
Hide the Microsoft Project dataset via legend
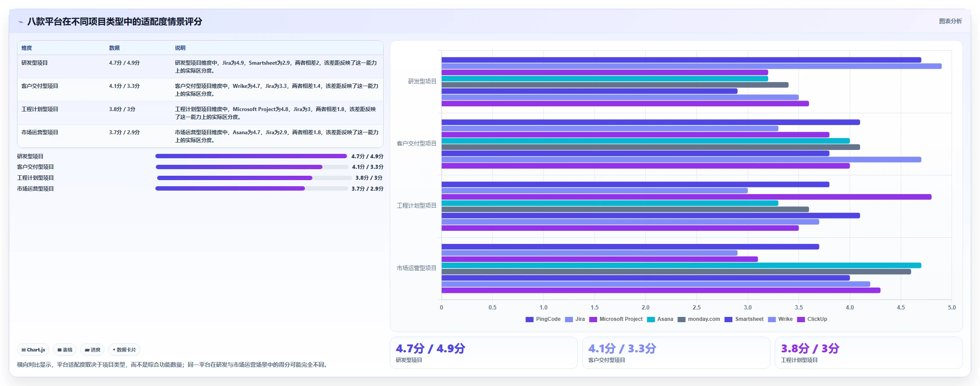[616, 319]
